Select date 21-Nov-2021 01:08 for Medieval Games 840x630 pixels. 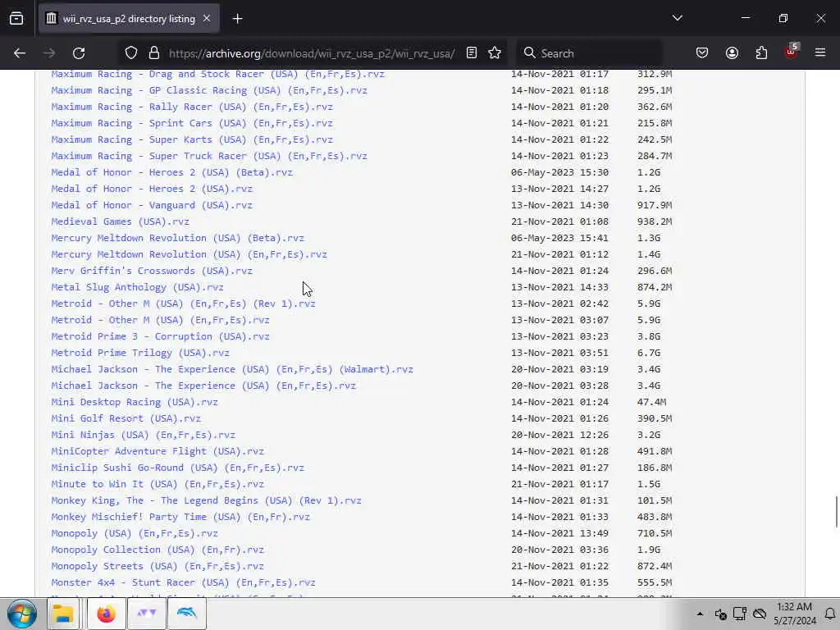click(559, 221)
